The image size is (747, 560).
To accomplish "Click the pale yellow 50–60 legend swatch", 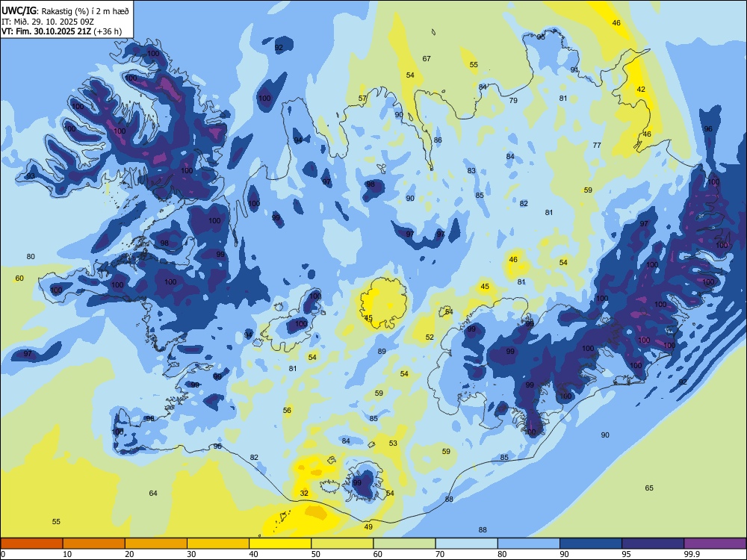I will click(x=342, y=544).
